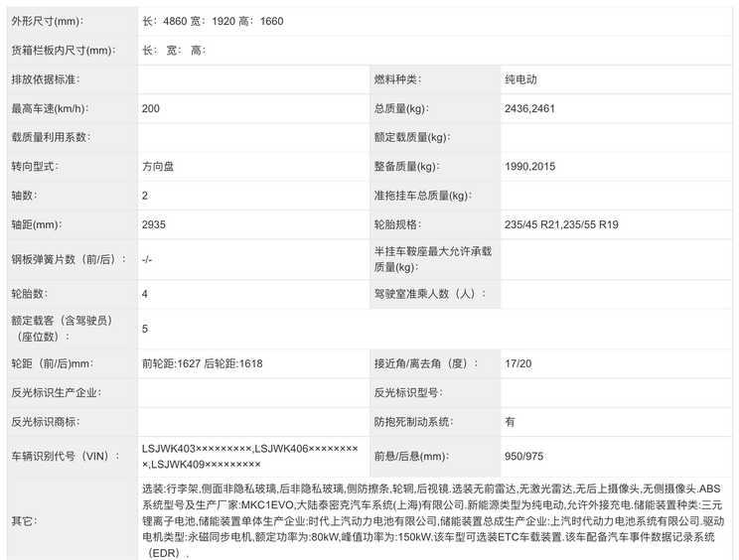This screenshot has width=739, height=560.
Task: Click the 轴距 value 2935
Action: point(154,224)
